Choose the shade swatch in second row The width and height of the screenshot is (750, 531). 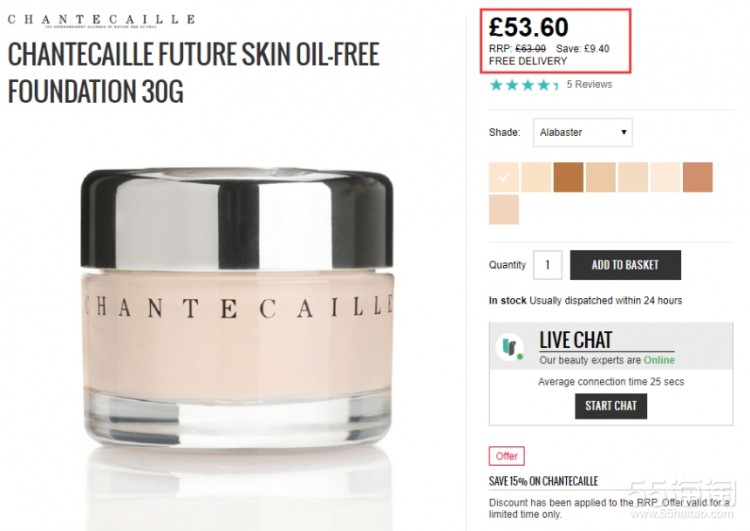(503, 210)
